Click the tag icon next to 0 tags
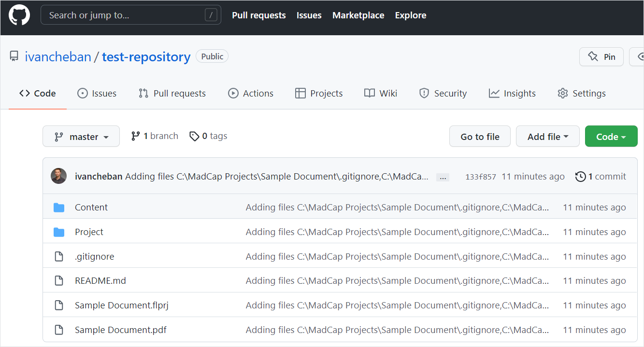The width and height of the screenshot is (644, 347). (195, 136)
